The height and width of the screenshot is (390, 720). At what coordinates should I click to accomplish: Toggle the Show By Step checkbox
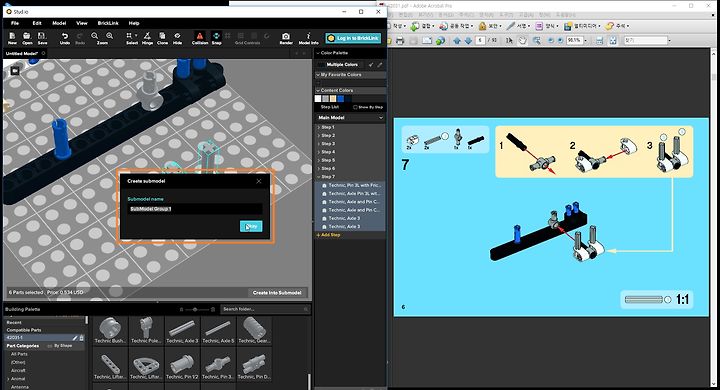[x=355, y=107]
